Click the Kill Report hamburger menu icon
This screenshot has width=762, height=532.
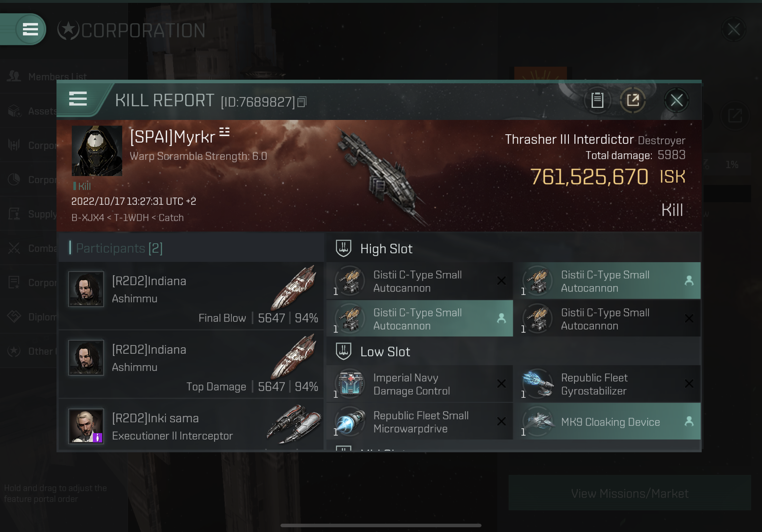coord(78,100)
